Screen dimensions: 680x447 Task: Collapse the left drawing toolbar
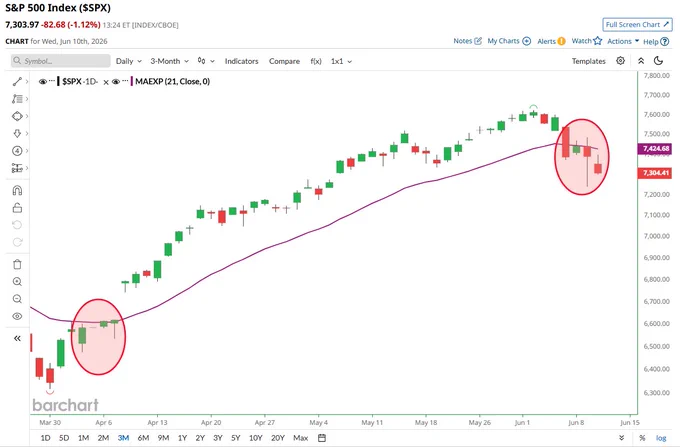point(17,338)
